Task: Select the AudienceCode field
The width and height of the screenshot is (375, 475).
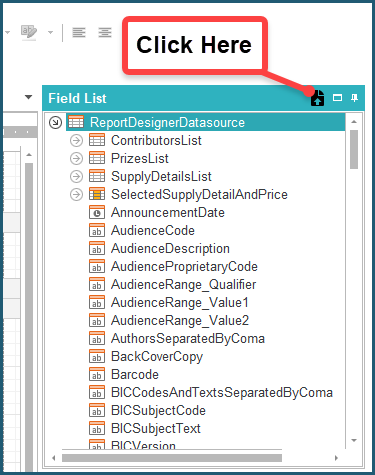Action: (x=153, y=230)
